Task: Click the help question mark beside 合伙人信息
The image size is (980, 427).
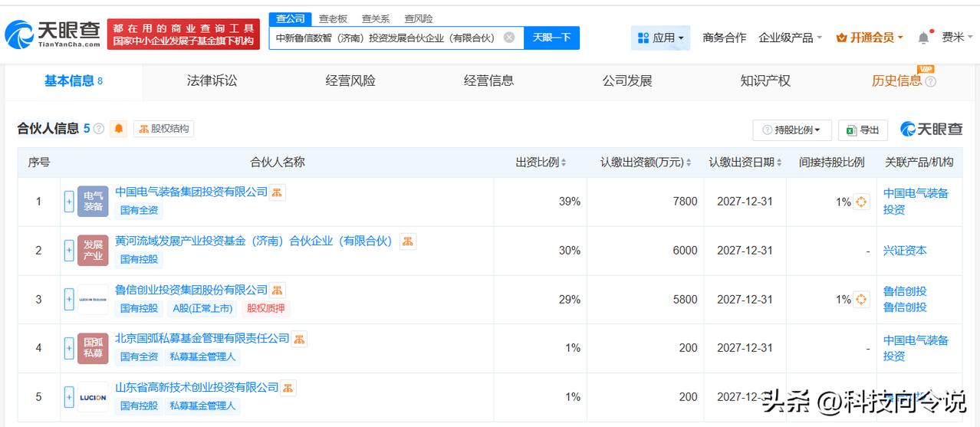Action: (x=99, y=129)
